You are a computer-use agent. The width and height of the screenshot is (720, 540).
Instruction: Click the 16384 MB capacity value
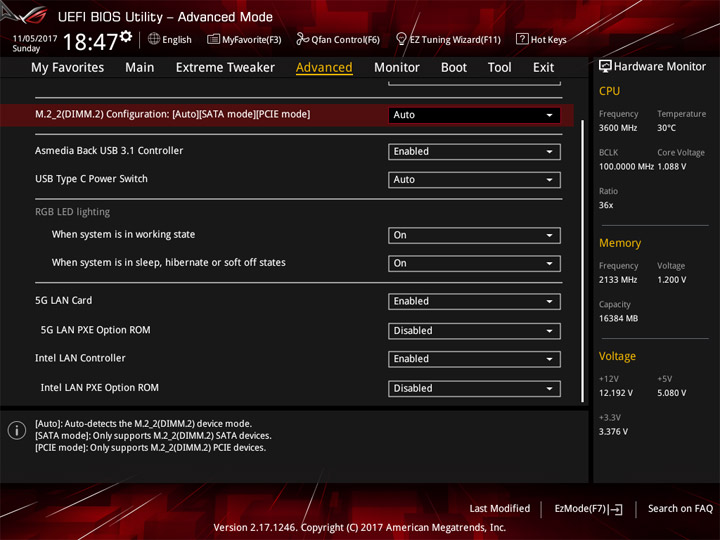coord(618,318)
